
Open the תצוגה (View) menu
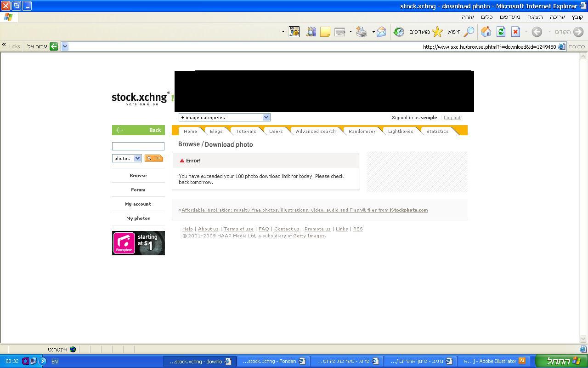tap(535, 17)
